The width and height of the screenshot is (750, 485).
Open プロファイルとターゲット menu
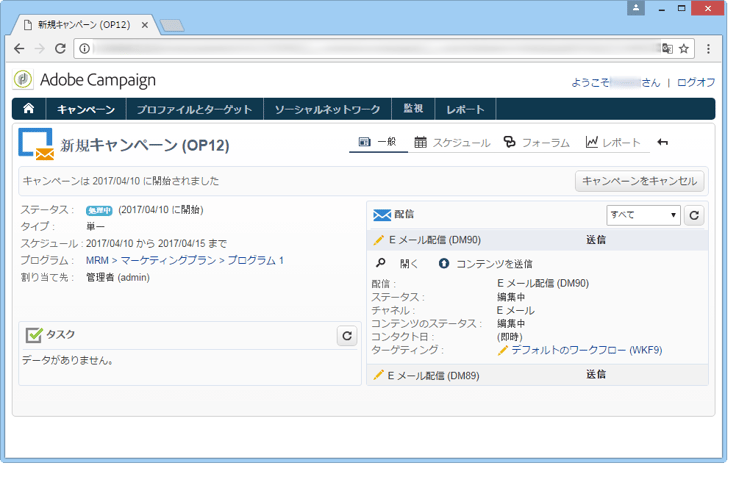[194, 110]
